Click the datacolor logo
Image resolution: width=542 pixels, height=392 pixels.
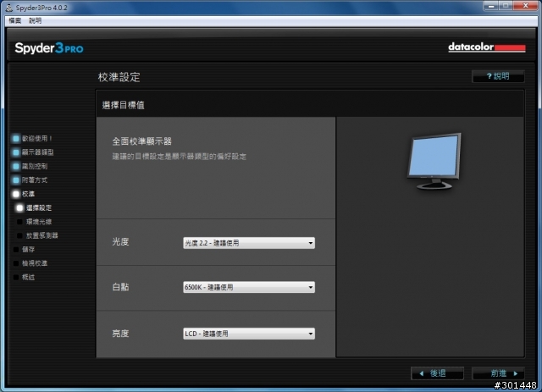[x=487, y=47]
